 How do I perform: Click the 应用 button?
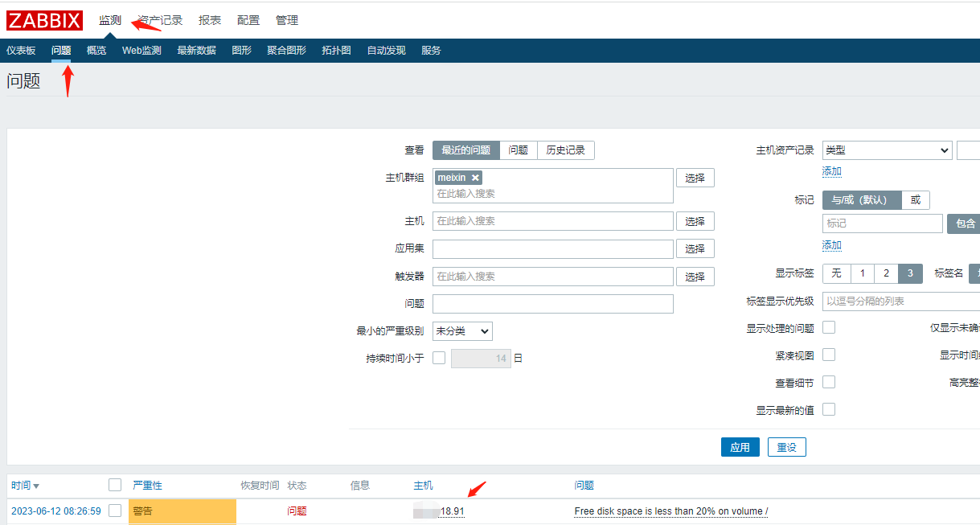coord(740,447)
